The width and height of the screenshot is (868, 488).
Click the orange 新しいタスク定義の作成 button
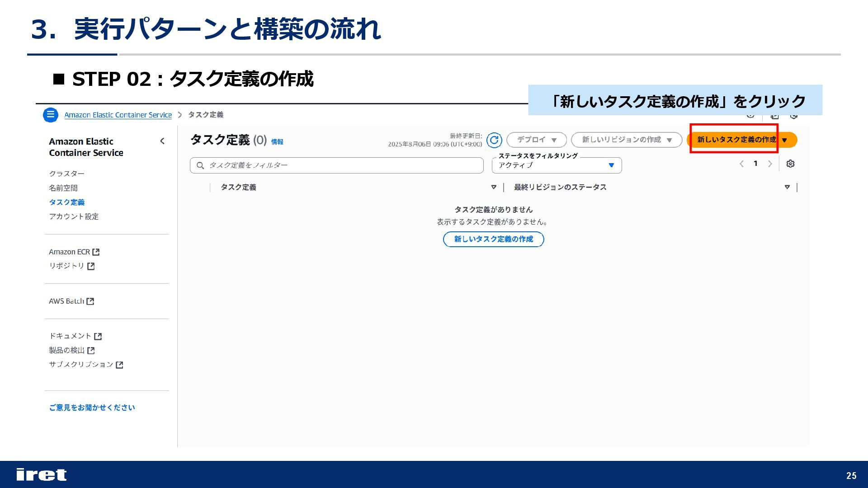(736, 140)
